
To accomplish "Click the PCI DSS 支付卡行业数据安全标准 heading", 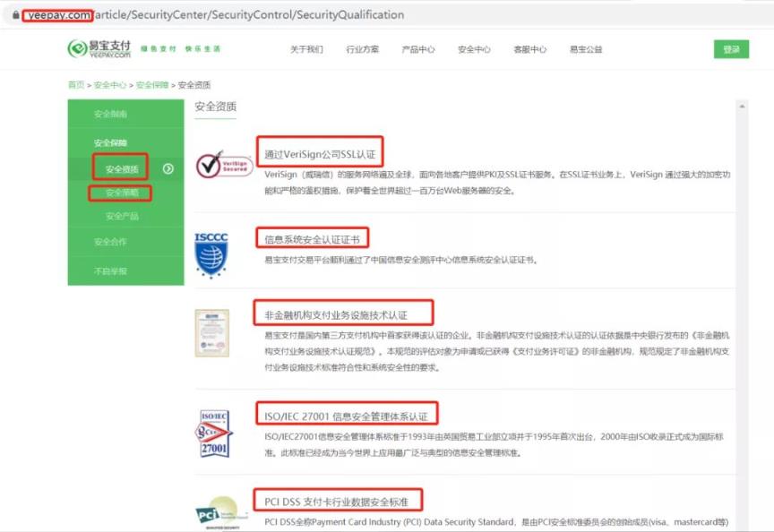I will coord(336,502).
